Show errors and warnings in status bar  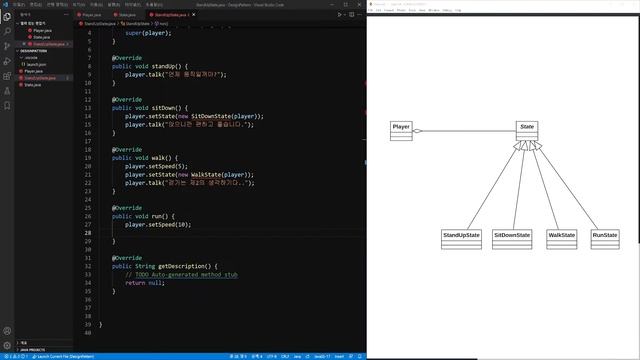[x=16, y=356]
